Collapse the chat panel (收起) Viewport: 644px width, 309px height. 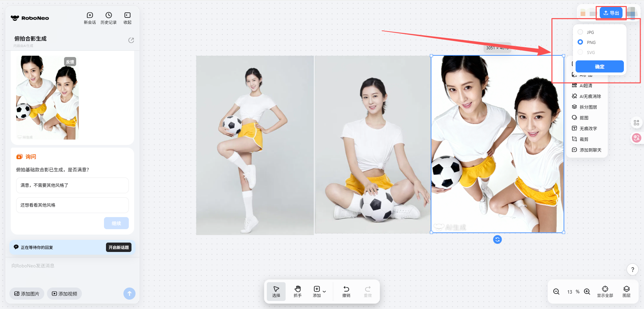click(x=127, y=18)
